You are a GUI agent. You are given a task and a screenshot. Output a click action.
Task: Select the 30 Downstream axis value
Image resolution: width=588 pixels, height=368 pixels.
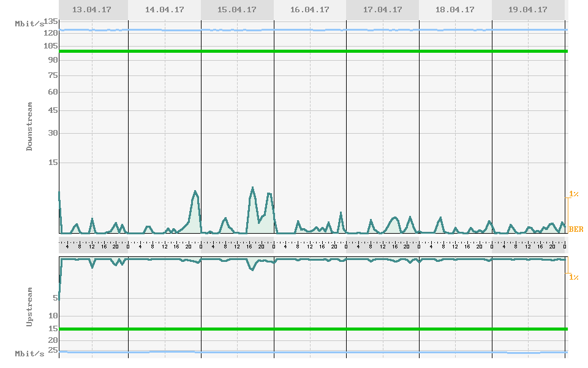[53, 133]
